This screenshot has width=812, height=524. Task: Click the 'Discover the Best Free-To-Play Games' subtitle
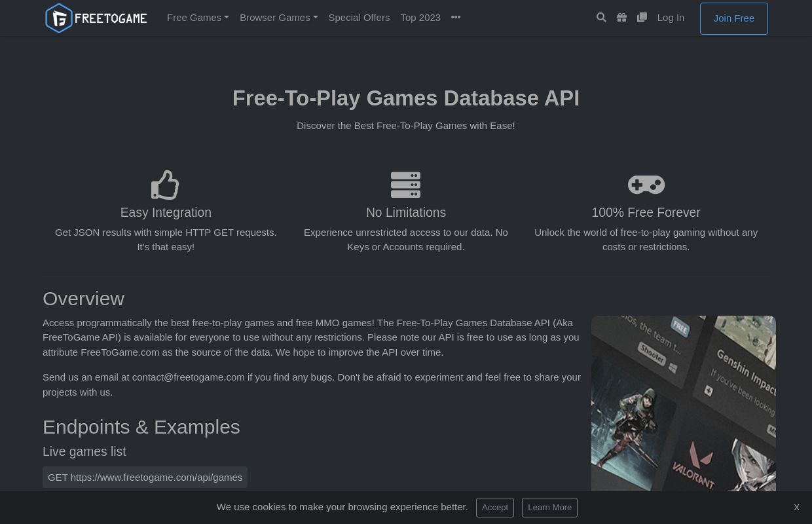pos(406,125)
